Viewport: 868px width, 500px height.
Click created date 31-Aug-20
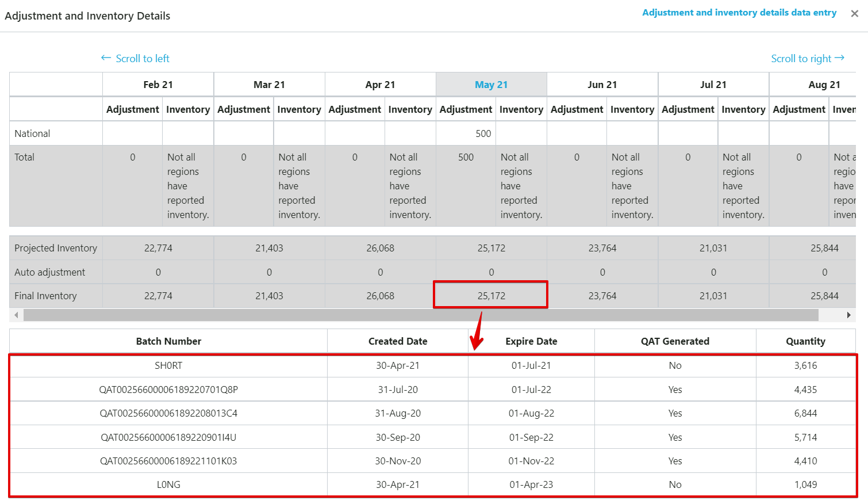398,413
